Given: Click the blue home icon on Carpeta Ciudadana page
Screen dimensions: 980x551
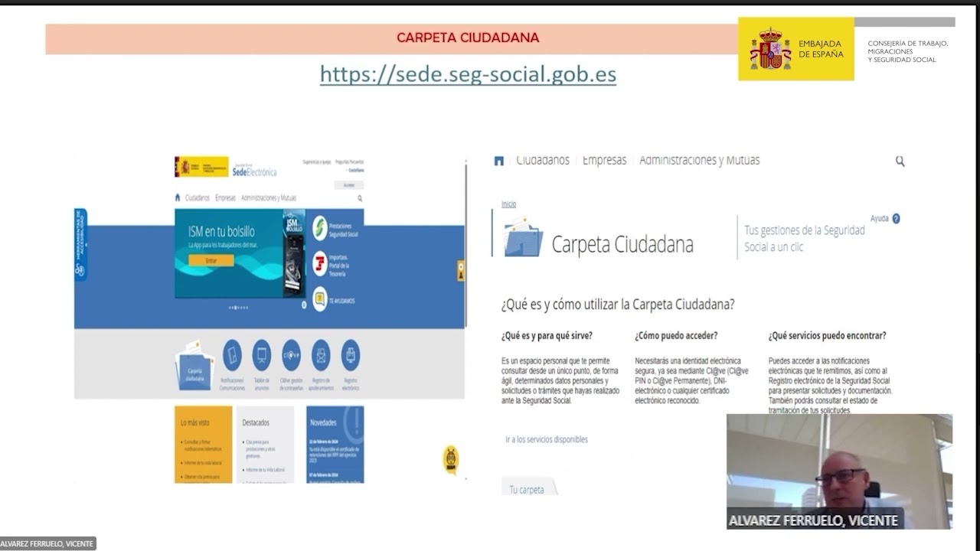Looking at the screenshot, I should tap(499, 161).
